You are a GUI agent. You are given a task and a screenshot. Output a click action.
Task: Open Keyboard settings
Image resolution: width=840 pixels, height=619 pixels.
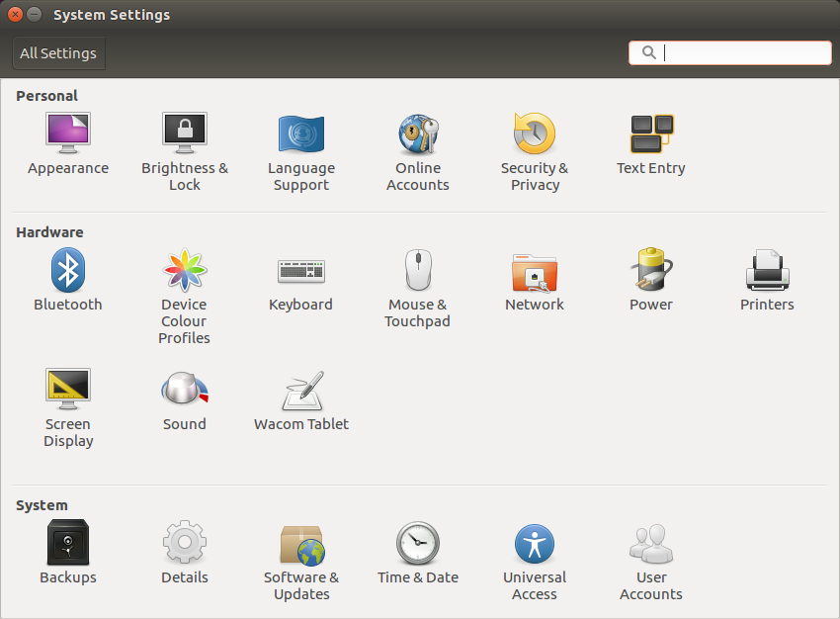pyautogui.click(x=301, y=270)
